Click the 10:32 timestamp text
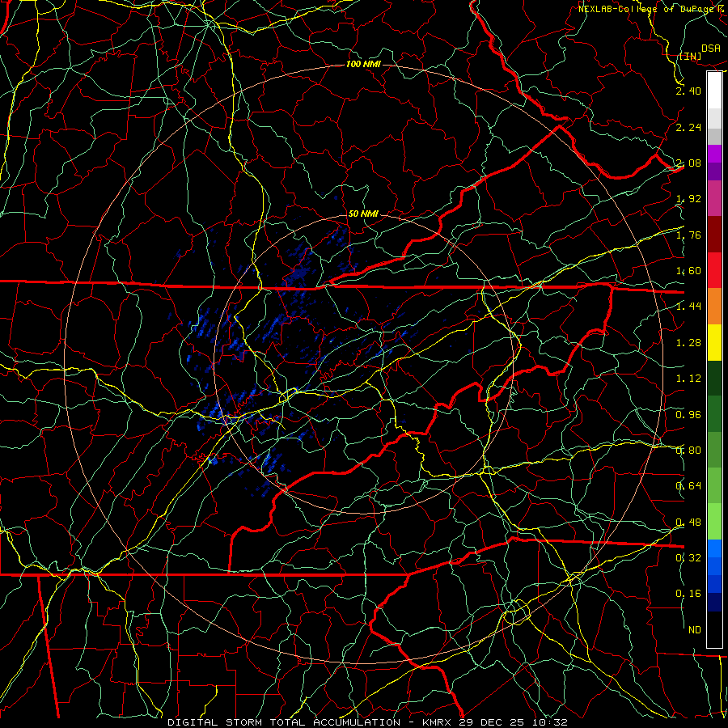The image size is (728, 728). point(549,722)
